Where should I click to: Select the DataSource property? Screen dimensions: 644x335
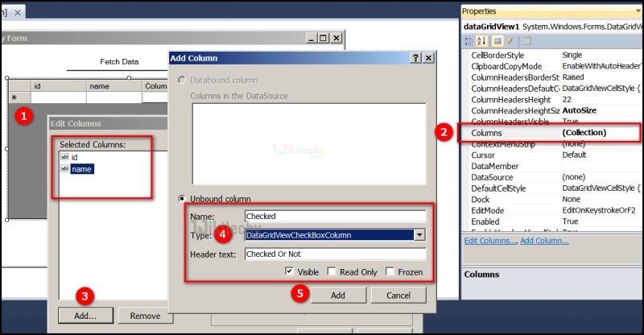(492, 177)
